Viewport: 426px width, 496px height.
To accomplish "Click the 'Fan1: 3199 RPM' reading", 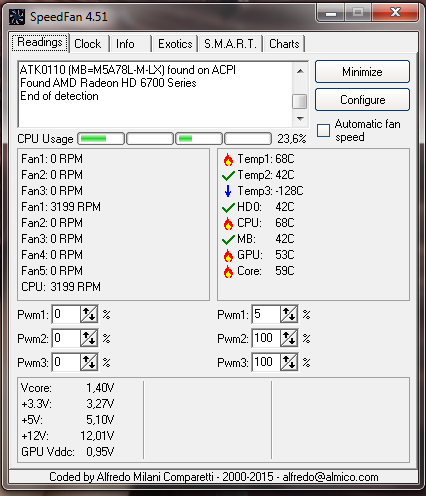I will pyautogui.click(x=61, y=207).
